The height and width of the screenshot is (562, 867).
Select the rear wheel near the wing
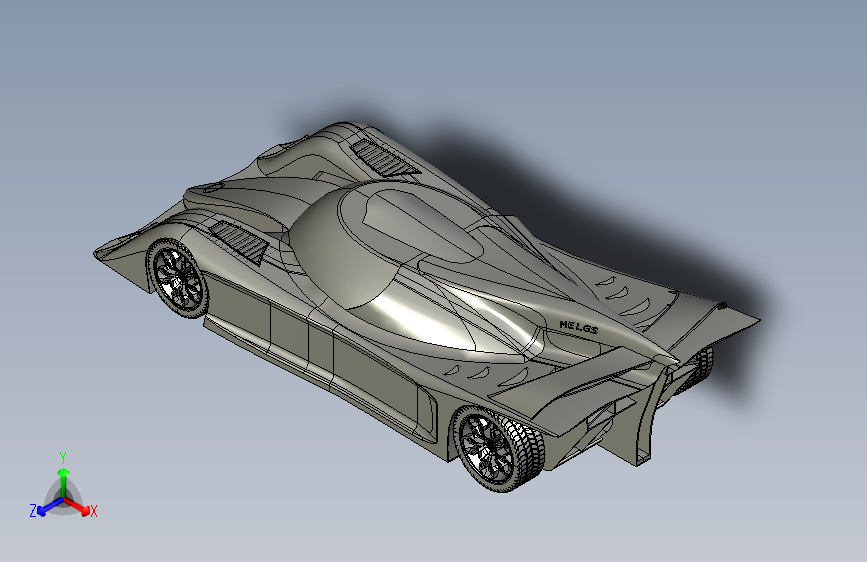click(497, 448)
